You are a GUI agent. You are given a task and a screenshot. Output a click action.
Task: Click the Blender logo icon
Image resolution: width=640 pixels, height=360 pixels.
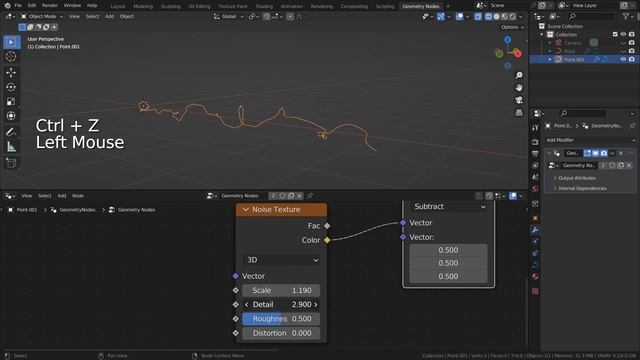point(7,6)
